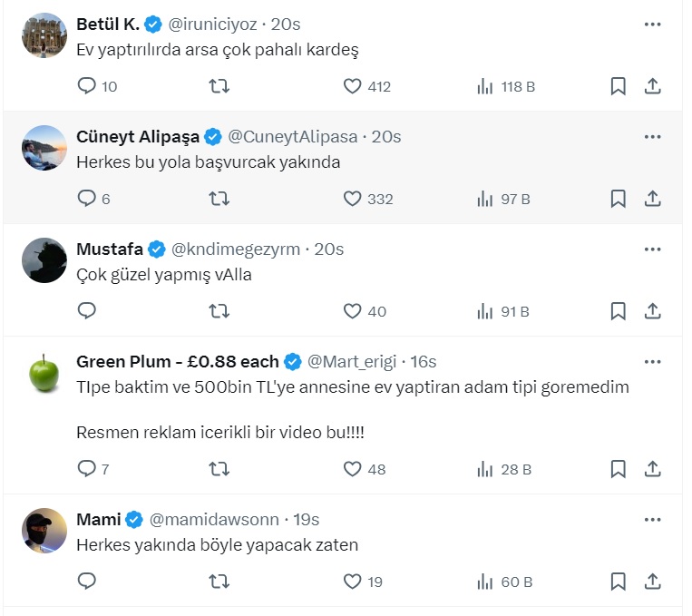Bookmark Mustafa's tweet
This screenshot has width=692, height=616.
618,311
